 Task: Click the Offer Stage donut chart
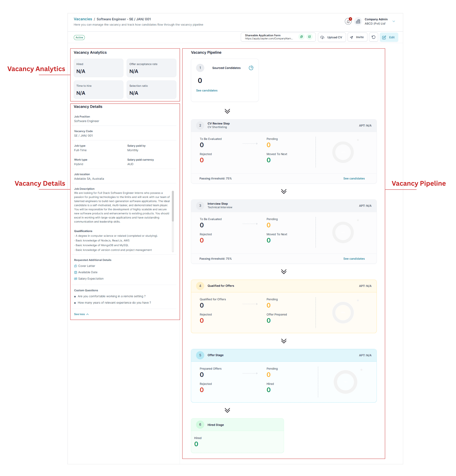coord(346,382)
